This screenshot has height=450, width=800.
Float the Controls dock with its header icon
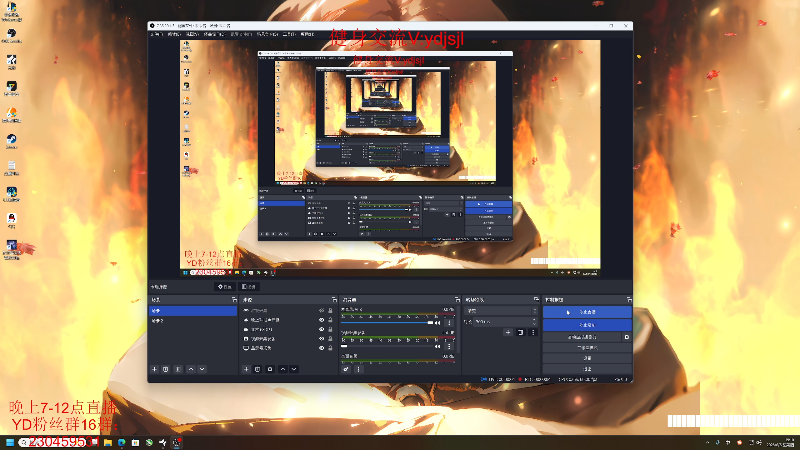(629, 299)
